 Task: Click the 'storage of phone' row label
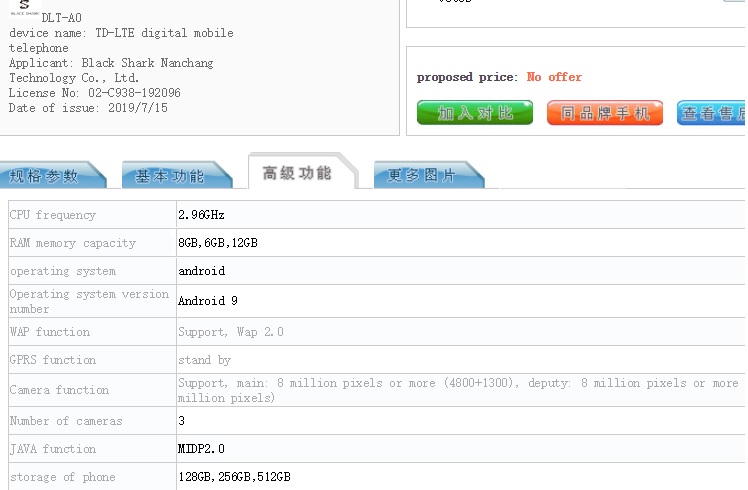62,477
